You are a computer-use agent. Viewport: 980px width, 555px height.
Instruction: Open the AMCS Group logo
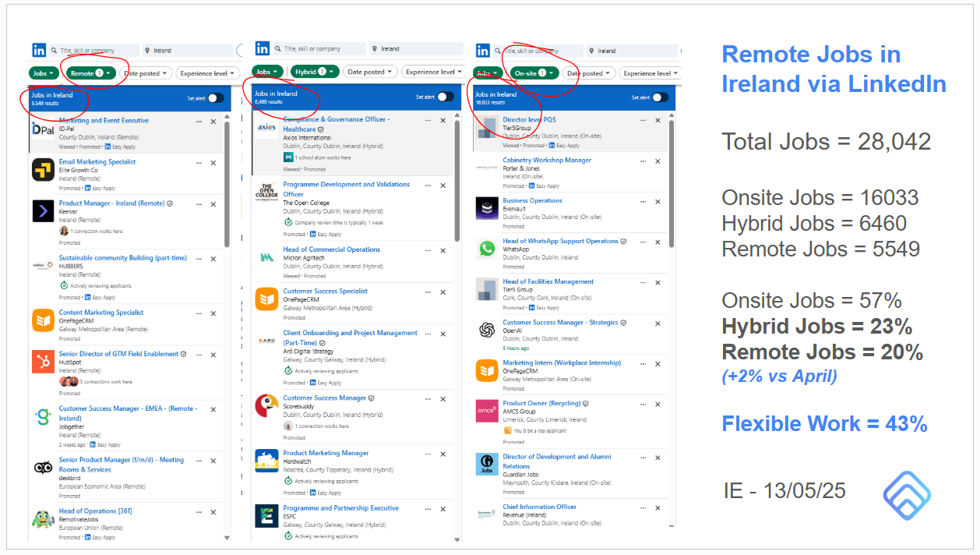(487, 411)
